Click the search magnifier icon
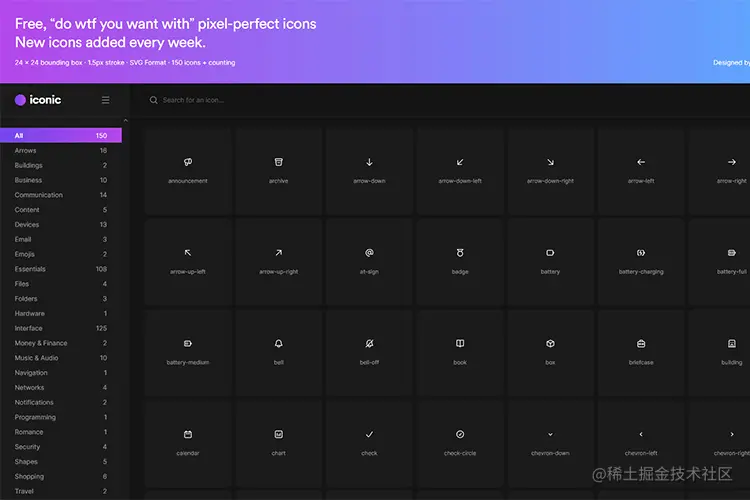 [x=154, y=100]
